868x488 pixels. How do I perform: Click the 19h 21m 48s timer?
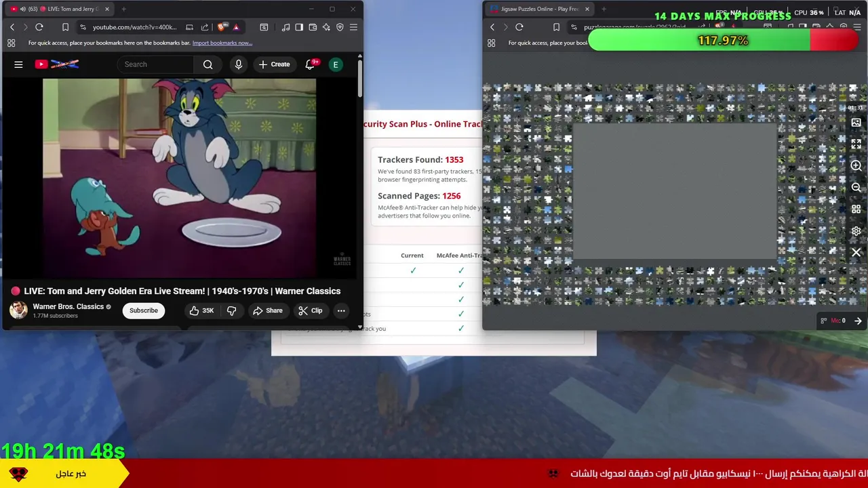pos(63,451)
